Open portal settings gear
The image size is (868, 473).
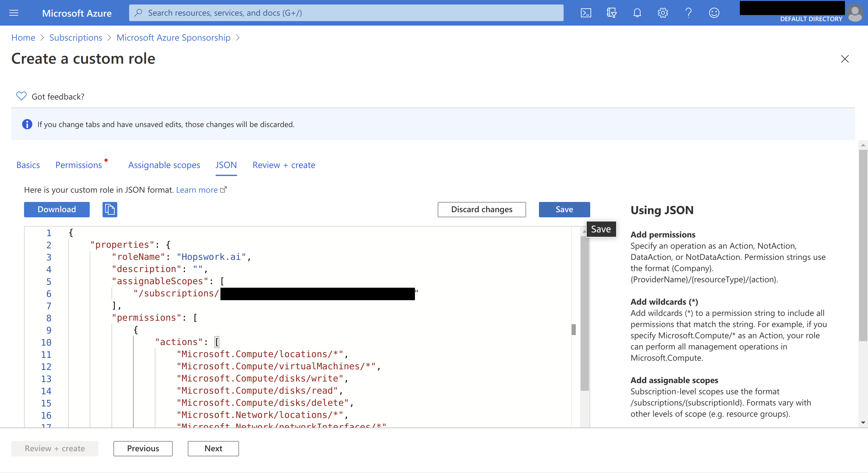[663, 13]
